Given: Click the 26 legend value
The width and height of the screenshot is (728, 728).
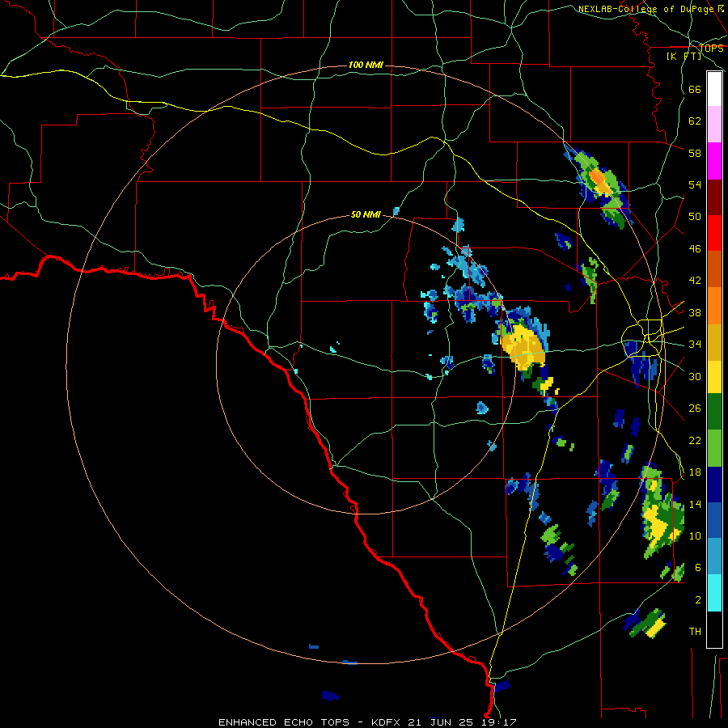Looking at the screenshot, I should (x=695, y=408).
